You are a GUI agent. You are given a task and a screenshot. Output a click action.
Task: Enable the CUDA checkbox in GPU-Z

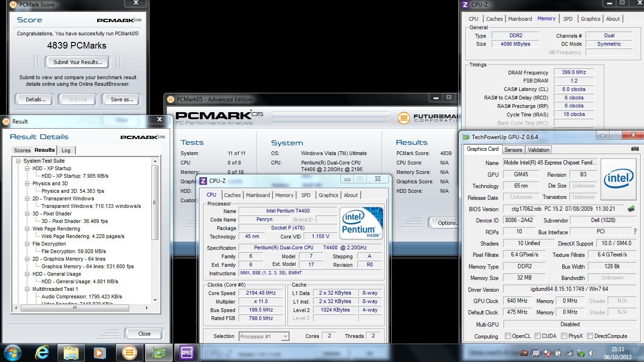[x=538, y=336]
